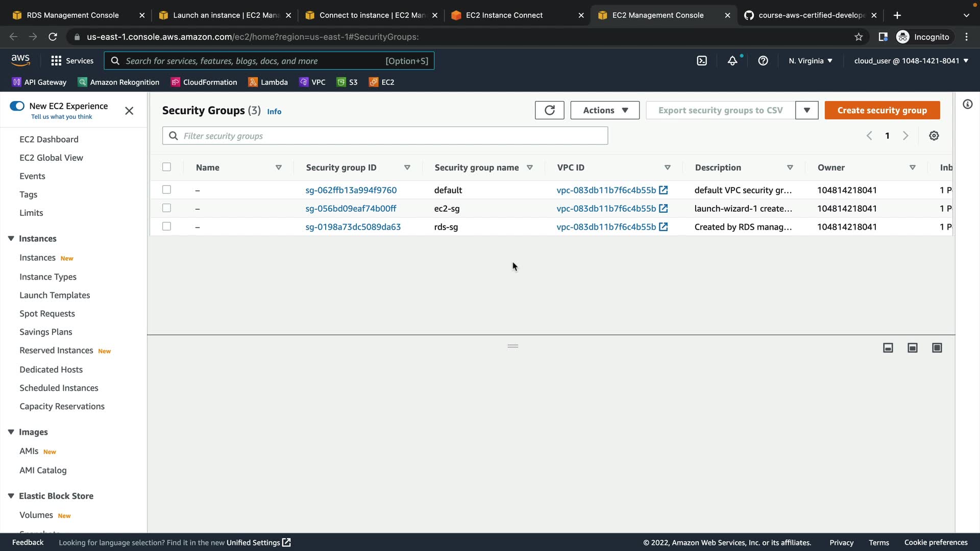
Task: Open table preferences gear icon
Action: coord(934,136)
